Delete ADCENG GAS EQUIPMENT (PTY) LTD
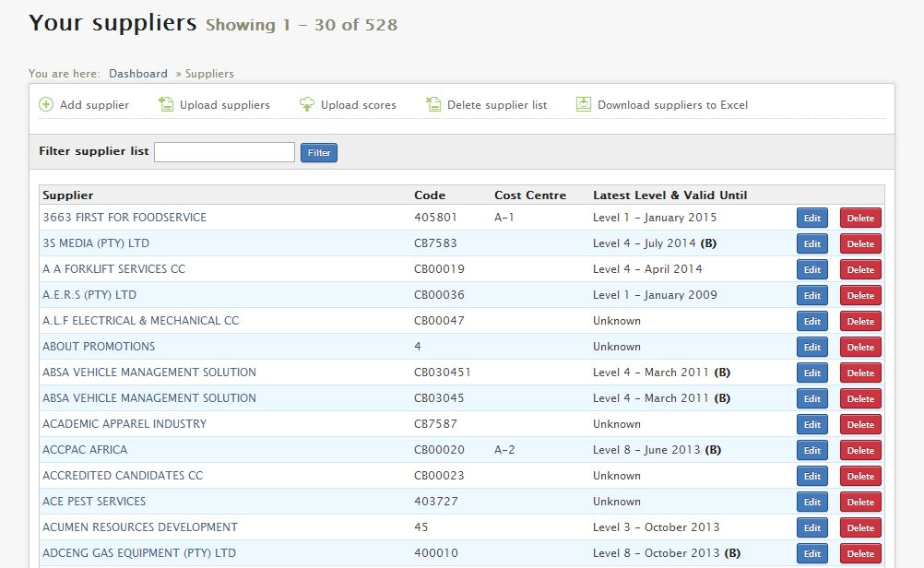The width and height of the screenshot is (924, 568). 860,554
